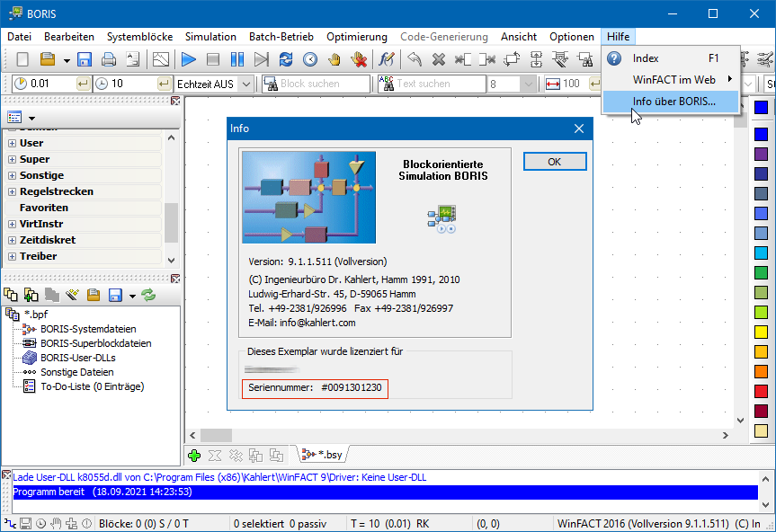Screen dimensions: 776x532
Task: Start simulation with the blue play icon
Action: pyautogui.click(x=189, y=60)
